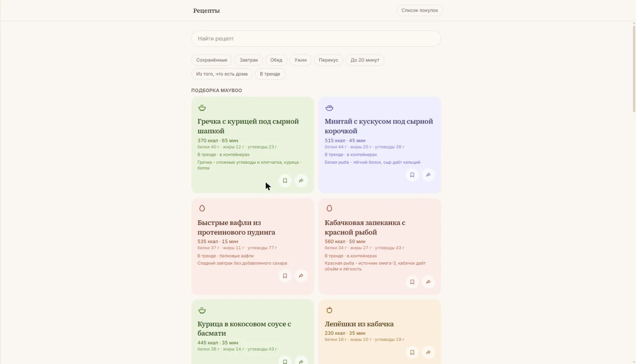
Task: Go to the Рецепты home title
Action: tap(207, 10)
